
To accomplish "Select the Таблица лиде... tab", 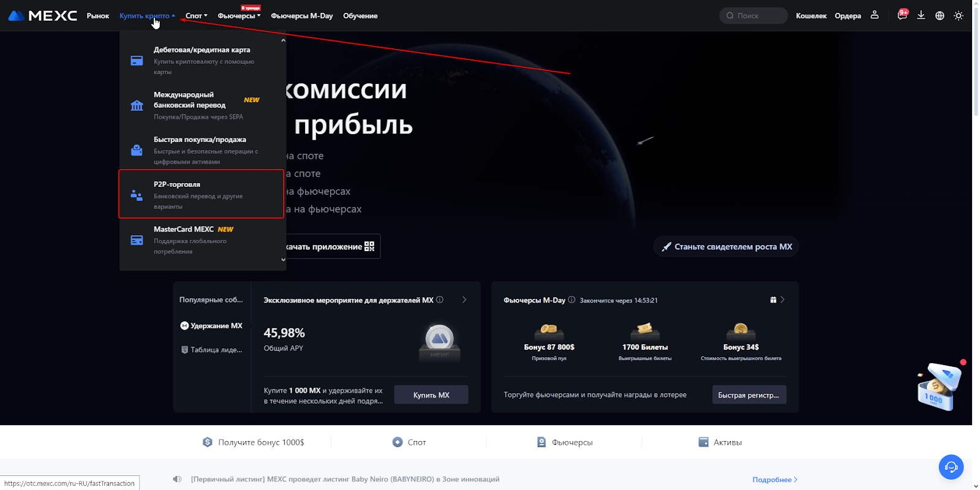I will pyautogui.click(x=212, y=350).
